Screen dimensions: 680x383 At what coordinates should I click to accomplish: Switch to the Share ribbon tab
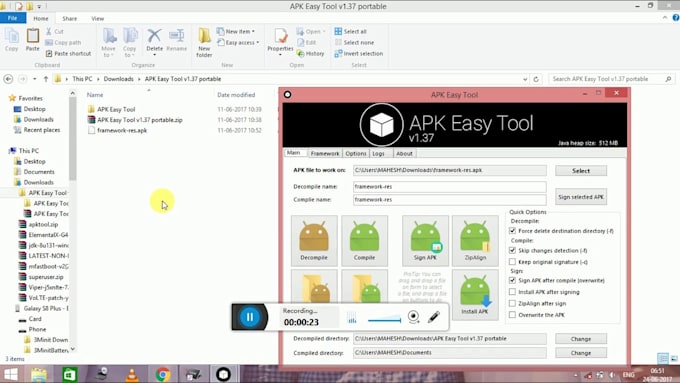pyautogui.click(x=69, y=19)
